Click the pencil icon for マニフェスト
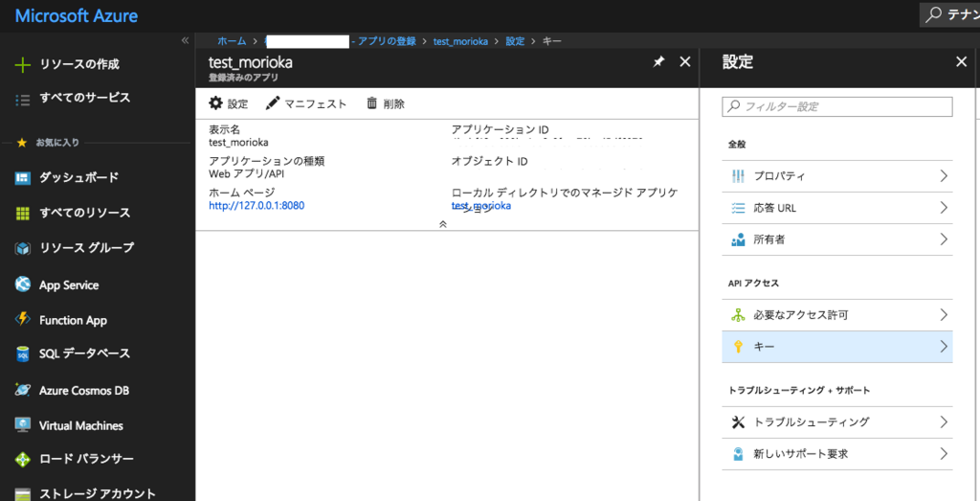The image size is (980, 501). pos(273,103)
